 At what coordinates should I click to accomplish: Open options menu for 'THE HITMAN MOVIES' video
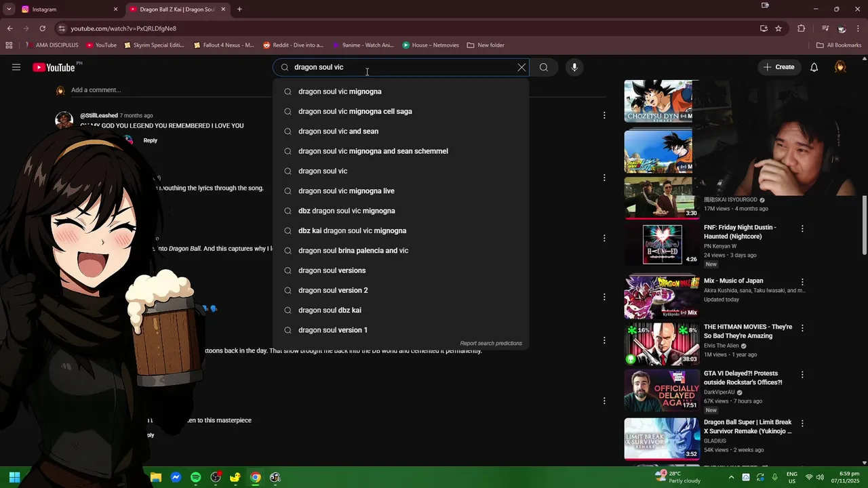coord(802,328)
